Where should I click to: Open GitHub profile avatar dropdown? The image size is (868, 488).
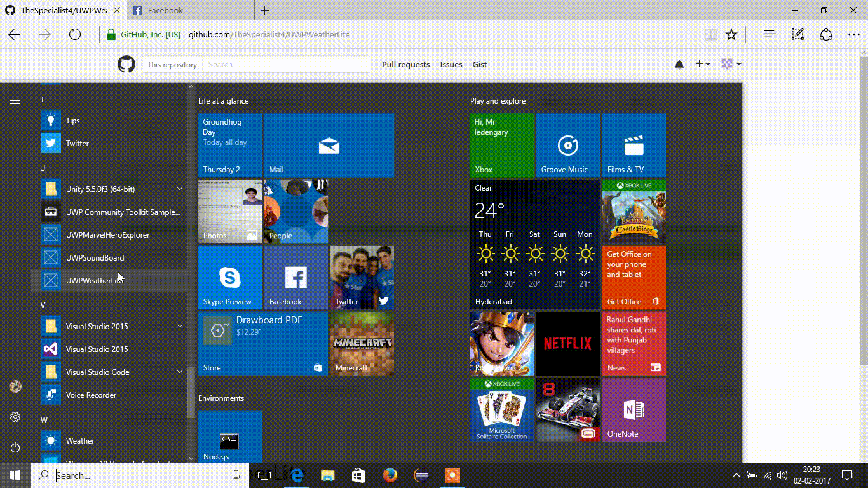pyautogui.click(x=731, y=64)
